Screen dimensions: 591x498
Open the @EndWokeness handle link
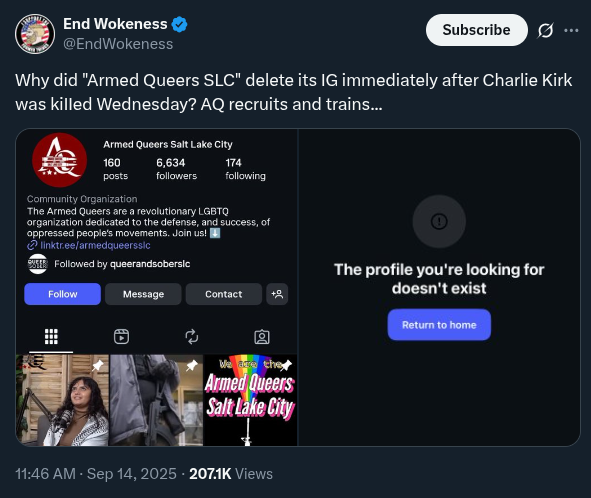point(118,44)
